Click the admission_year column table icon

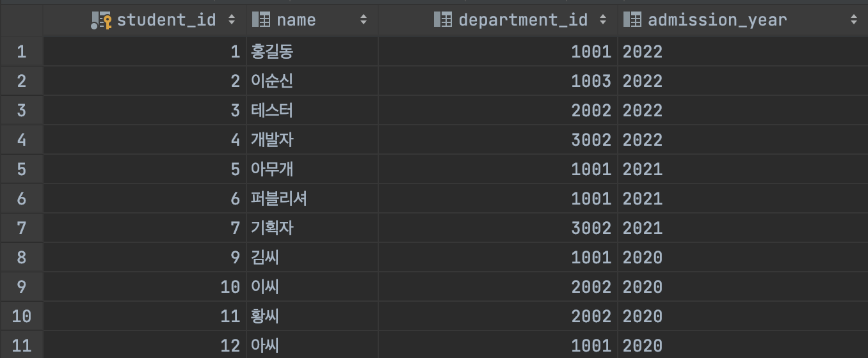pyautogui.click(x=632, y=20)
